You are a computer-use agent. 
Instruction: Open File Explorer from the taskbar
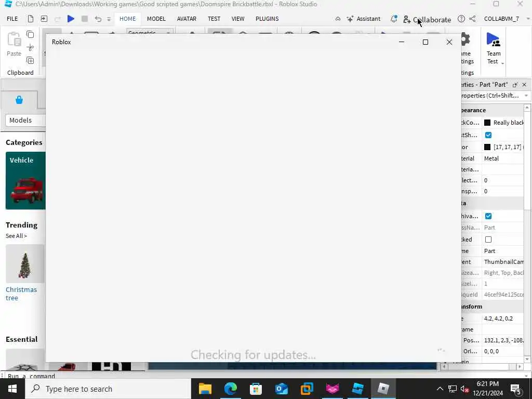point(205,389)
